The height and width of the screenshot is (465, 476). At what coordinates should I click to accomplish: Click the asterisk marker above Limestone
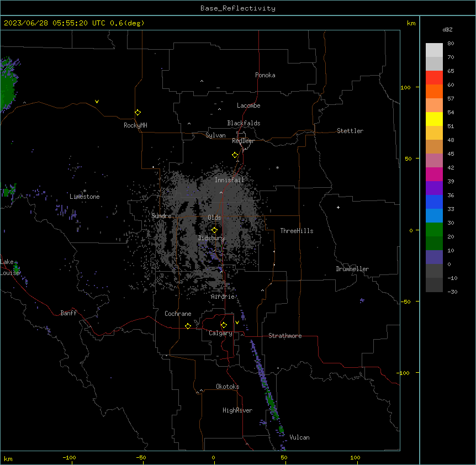click(x=84, y=191)
